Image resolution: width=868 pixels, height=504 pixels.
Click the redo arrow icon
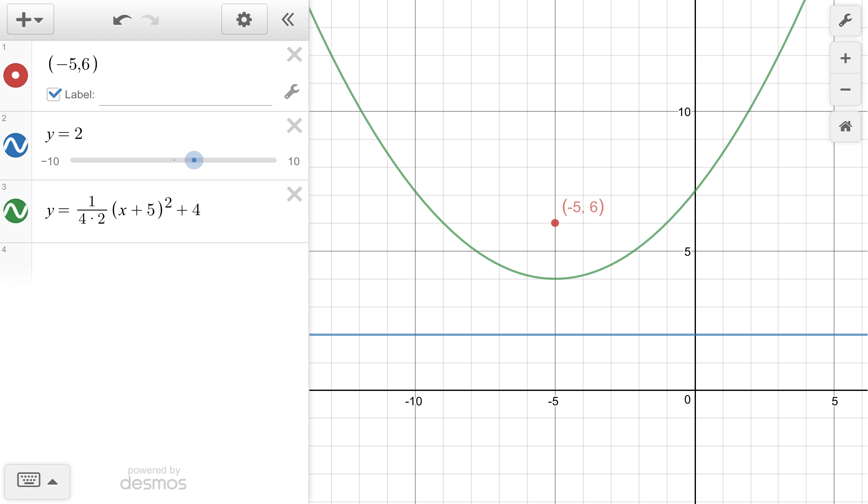click(150, 20)
